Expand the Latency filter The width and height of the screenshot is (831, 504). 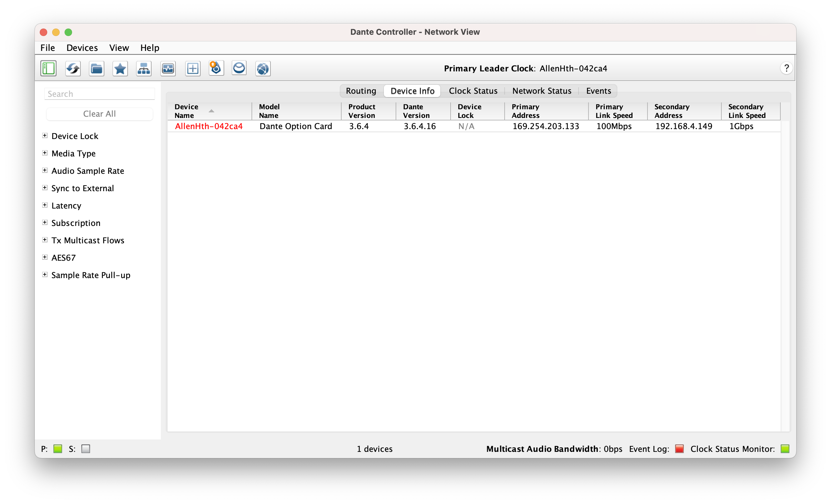click(x=44, y=205)
